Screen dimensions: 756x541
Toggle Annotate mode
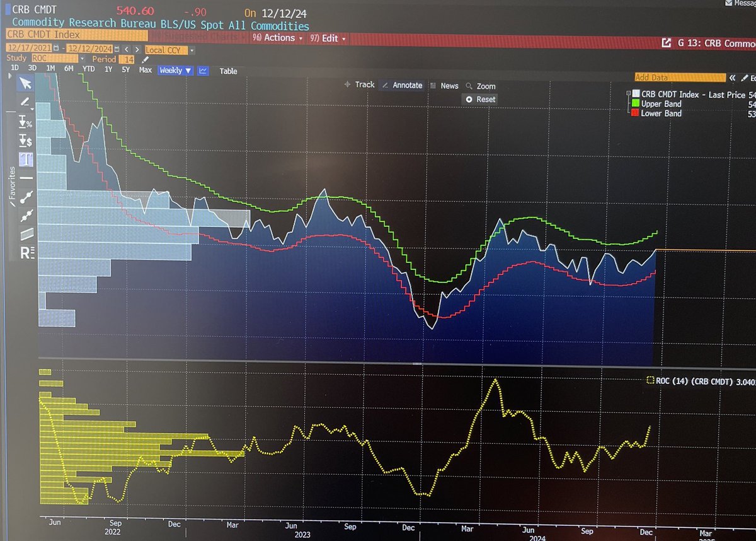coord(403,85)
